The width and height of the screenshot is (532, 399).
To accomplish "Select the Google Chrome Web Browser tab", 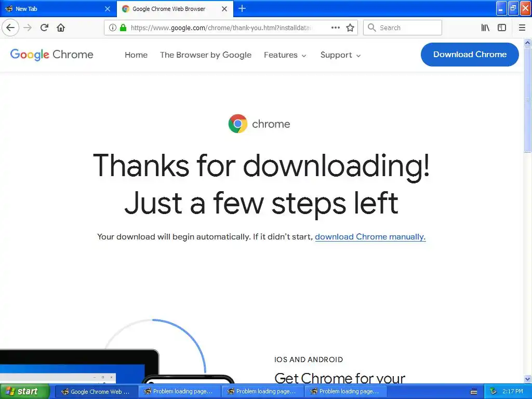I will (x=175, y=9).
